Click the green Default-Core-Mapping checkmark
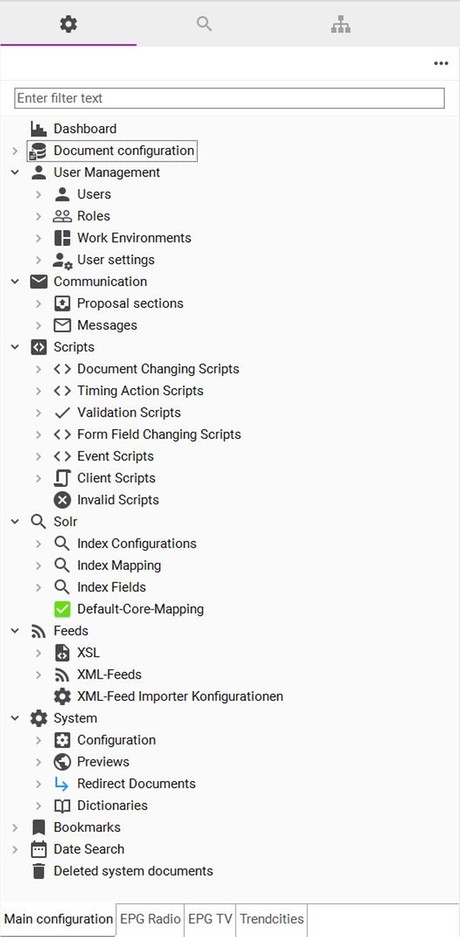460x937 pixels. click(62, 609)
